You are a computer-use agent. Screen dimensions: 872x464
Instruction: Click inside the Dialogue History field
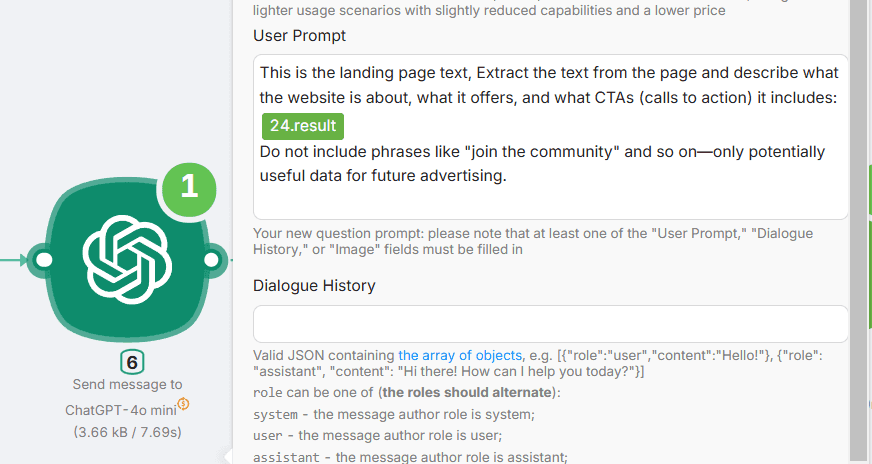pos(550,324)
